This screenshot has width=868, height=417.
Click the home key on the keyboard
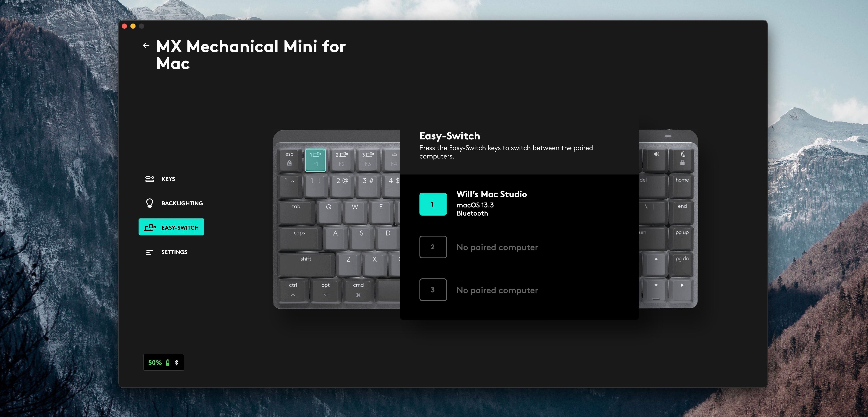682,185
